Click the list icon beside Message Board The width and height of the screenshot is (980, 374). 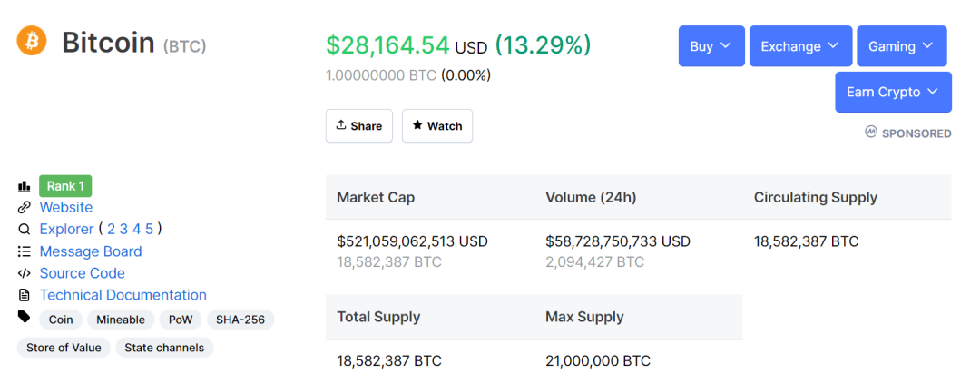(x=24, y=251)
